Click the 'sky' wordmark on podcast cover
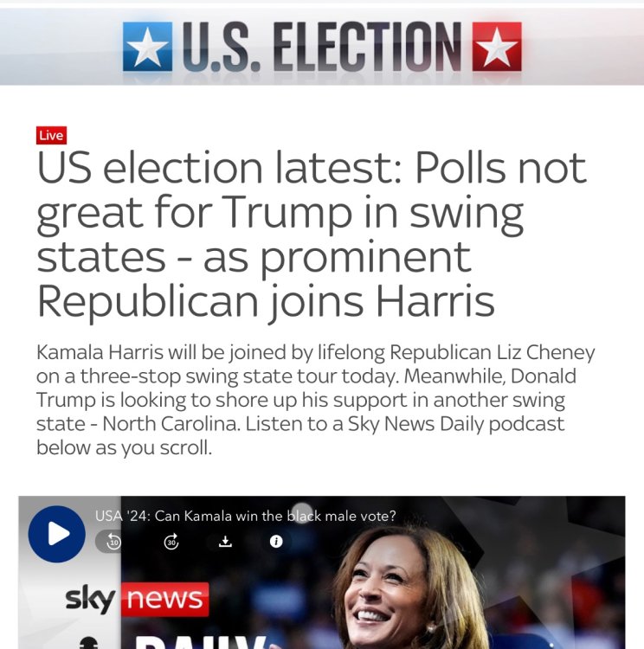 tap(90, 599)
